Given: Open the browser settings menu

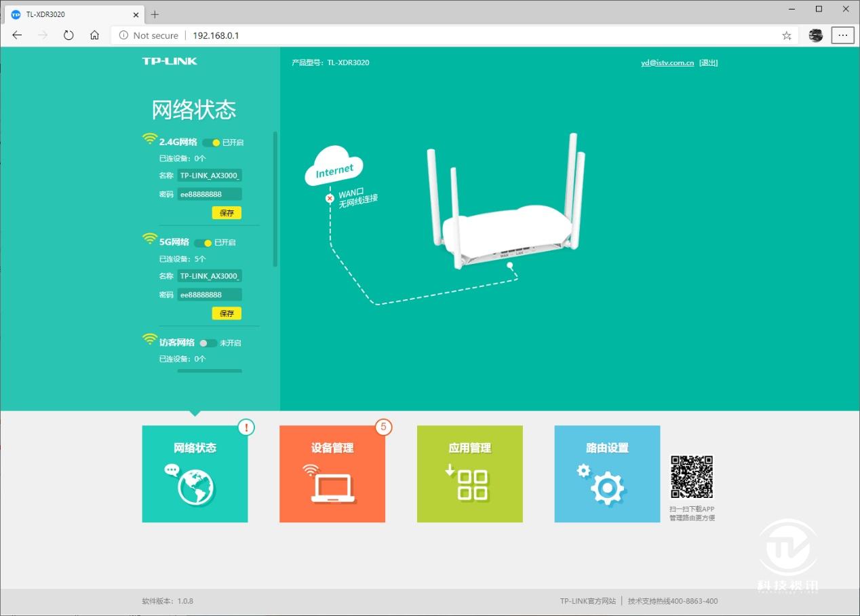Looking at the screenshot, I should click(842, 35).
